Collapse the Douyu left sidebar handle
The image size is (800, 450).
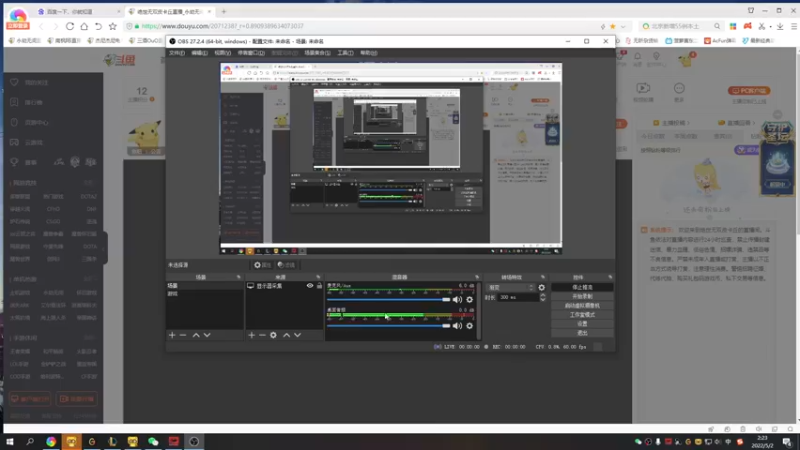[x=105, y=248]
